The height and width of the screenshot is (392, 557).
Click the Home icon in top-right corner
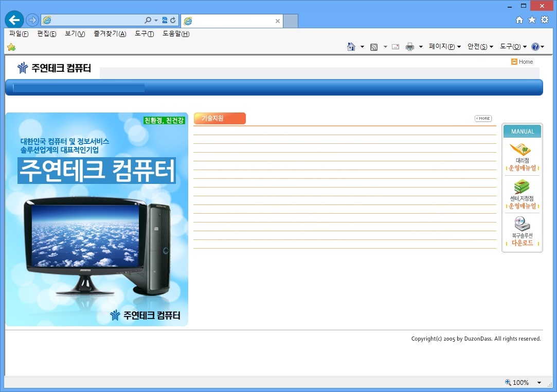click(x=519, y=20)
